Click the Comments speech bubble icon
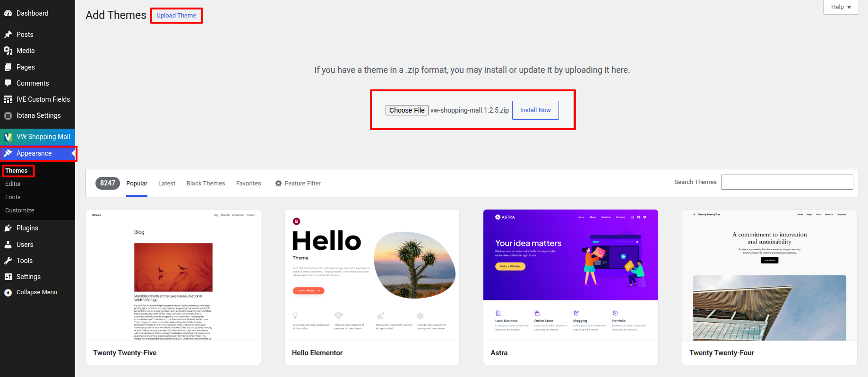This screenshot has width=868, height=377. click(8, 83)
